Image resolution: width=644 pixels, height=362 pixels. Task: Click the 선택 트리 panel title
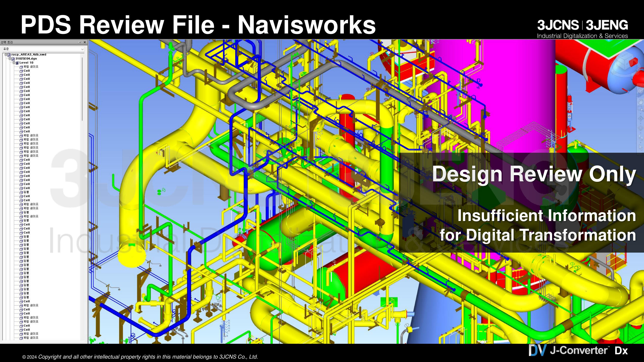pyautogui.click(x=7, y=42)
